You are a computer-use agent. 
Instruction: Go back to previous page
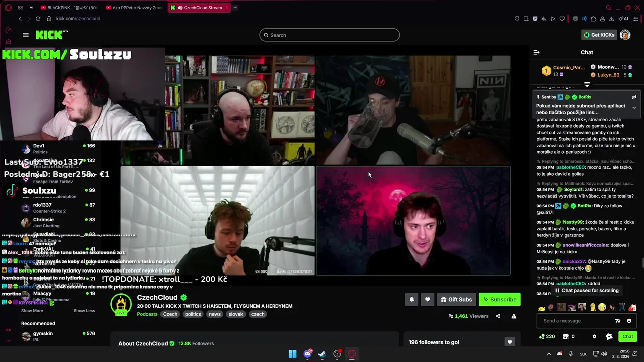pyautogui.click(x=20, y=19)
